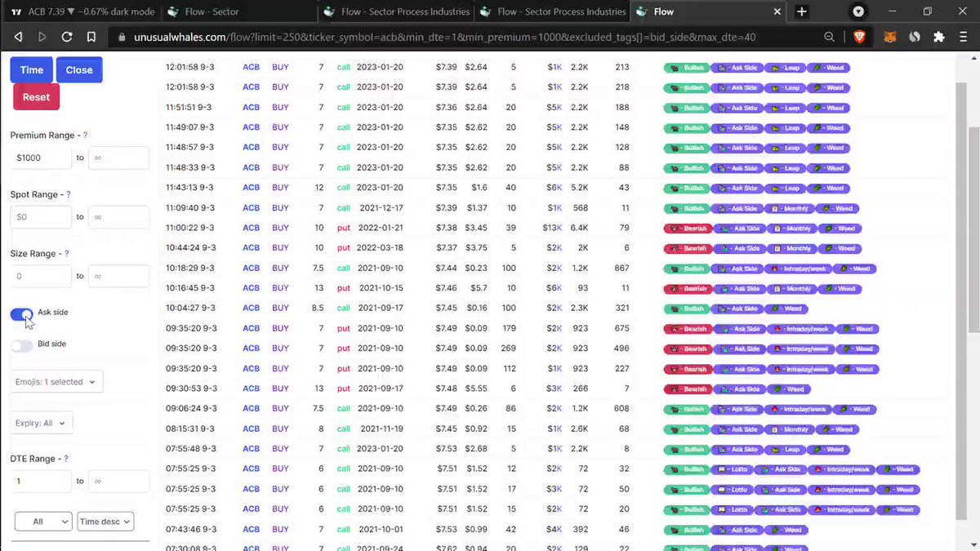Click the ACB ticker in the 10:04:27 row
This screenshot has width=980, height=551.
click(x=251, y=308)
